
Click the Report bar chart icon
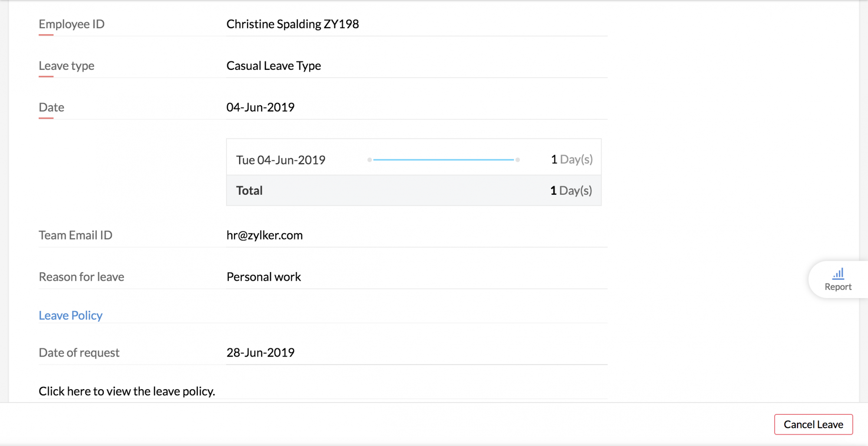(x=838, y=274)
